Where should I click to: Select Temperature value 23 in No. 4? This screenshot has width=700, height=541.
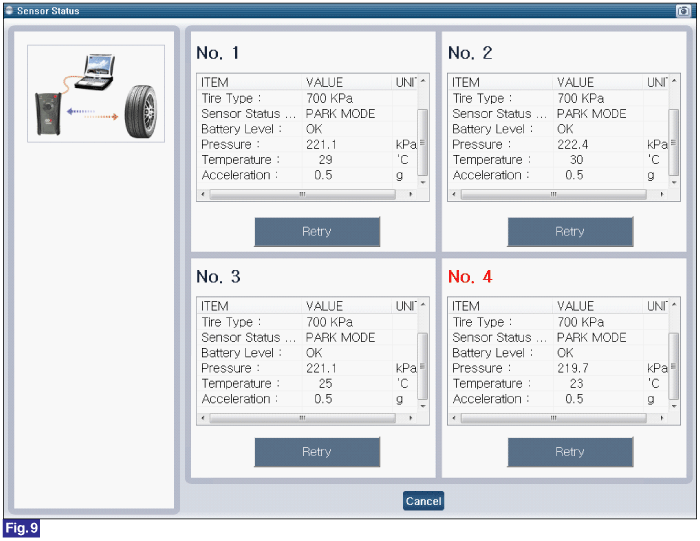[x=576, y=383]
